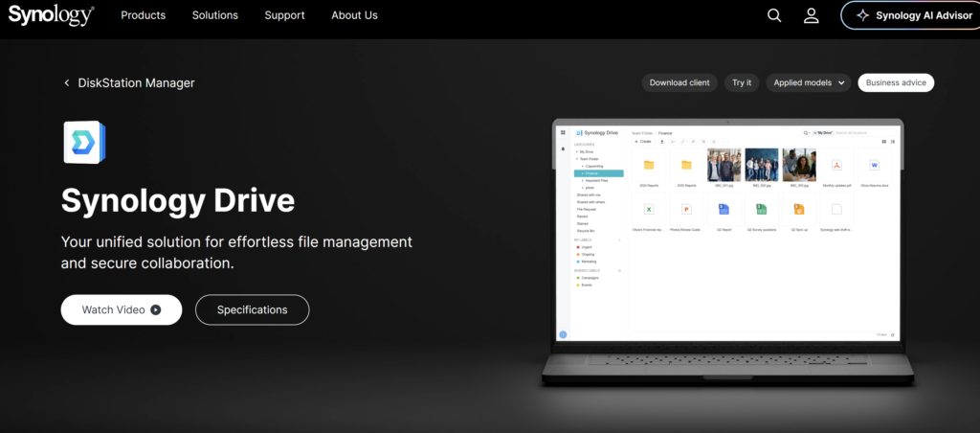Viewport: 980px width, 433px height.
Task: Open the user account icon
Action: pyautogui.click(x=812, y=15)
